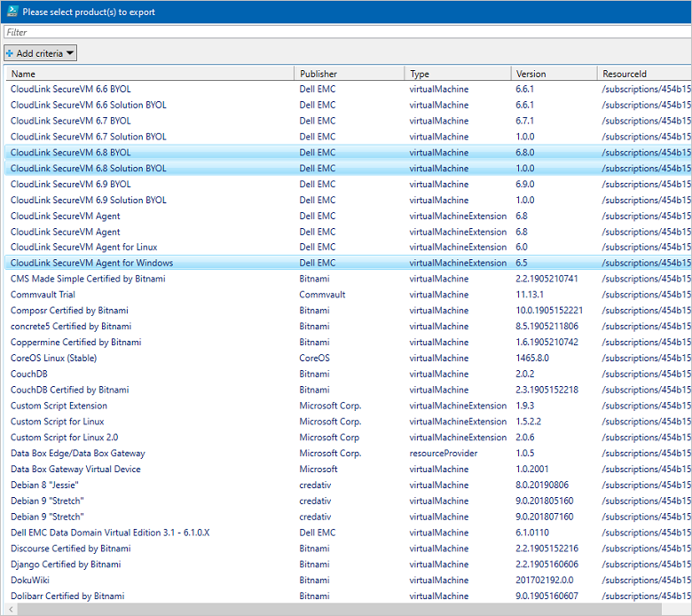Select CMS Made Simple Certified by Bitnami
Viewport: 692px width, 616px height.
pos(348,279)
